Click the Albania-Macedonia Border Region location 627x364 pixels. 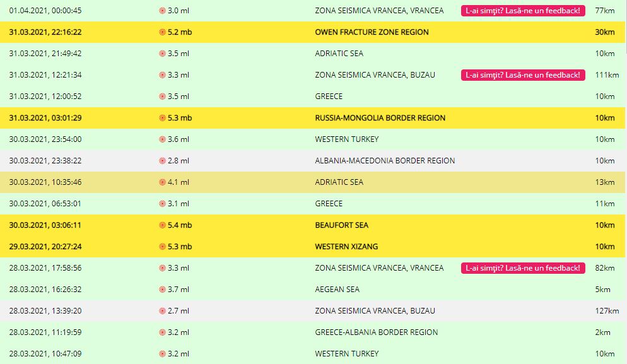(385, 161)
